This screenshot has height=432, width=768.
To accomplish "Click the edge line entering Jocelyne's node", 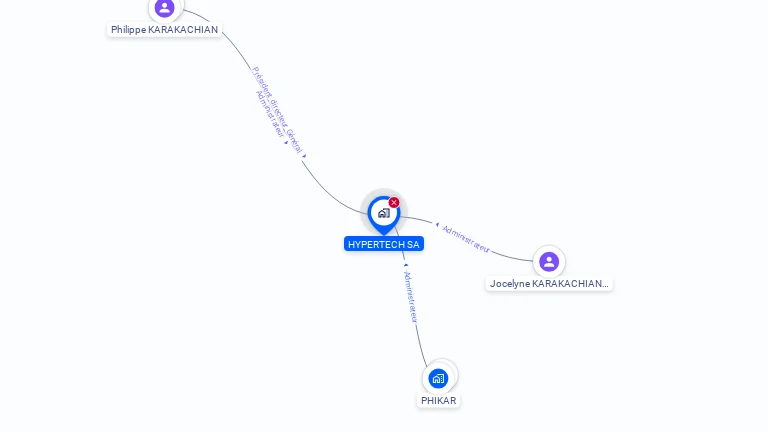I will click(x=512, y=257).
